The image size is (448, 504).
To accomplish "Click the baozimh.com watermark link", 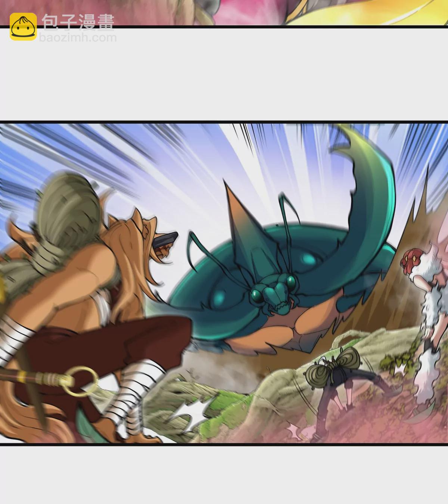I will (x=78, y=38).
